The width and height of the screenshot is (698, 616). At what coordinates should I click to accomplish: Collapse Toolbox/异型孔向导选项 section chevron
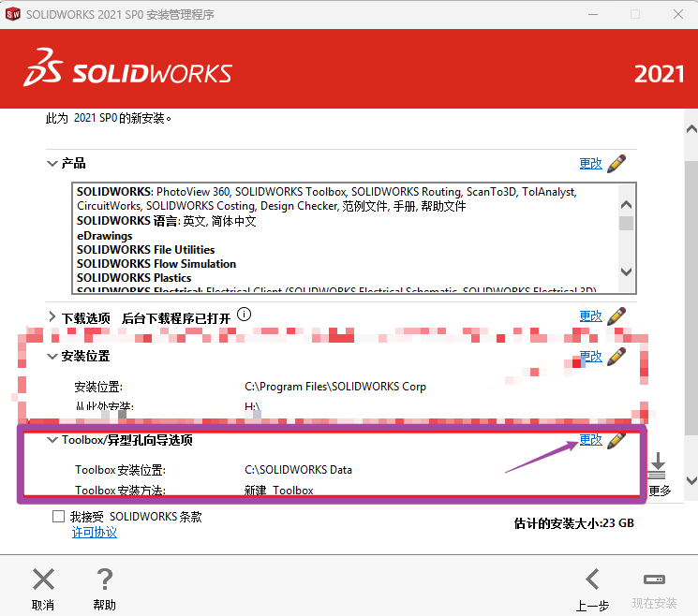pos(52,440)
